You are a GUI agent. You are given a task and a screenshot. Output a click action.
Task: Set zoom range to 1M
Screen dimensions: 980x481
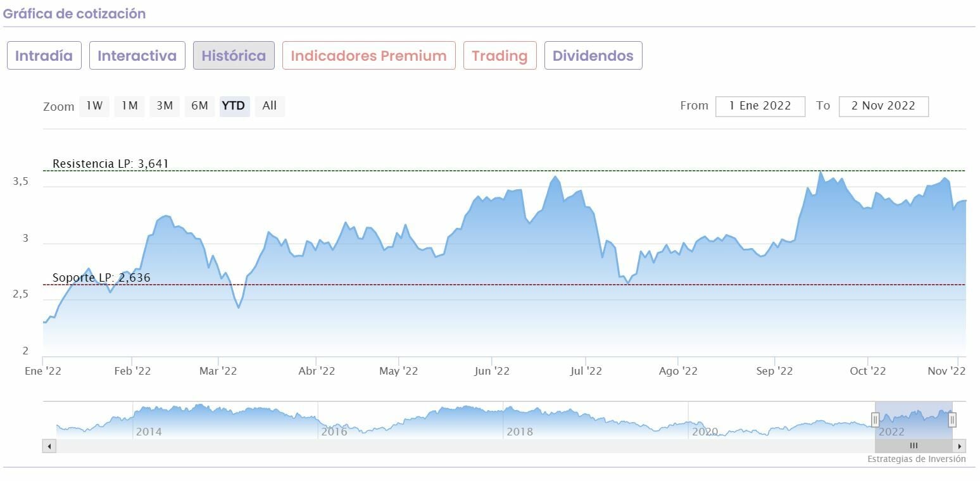(130, 106)
